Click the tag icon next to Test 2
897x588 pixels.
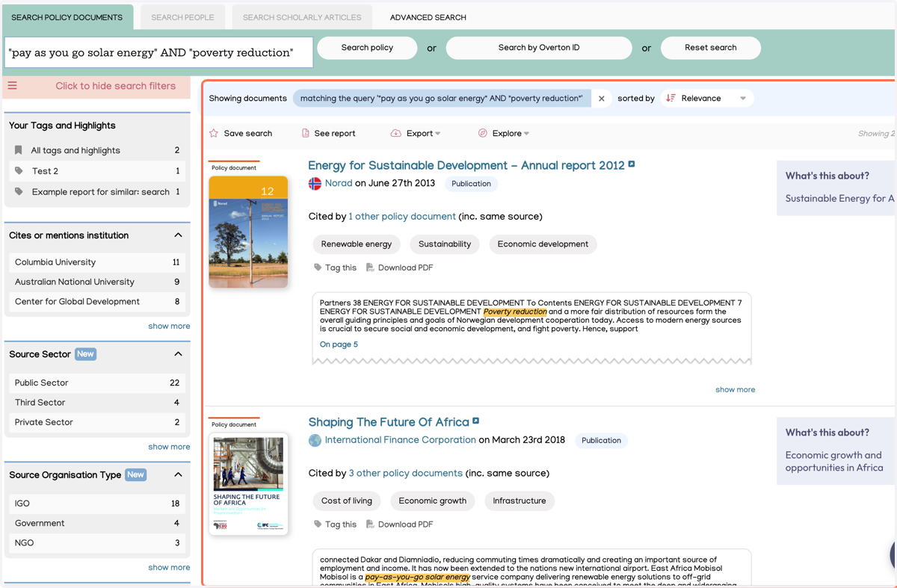point(19,171)
